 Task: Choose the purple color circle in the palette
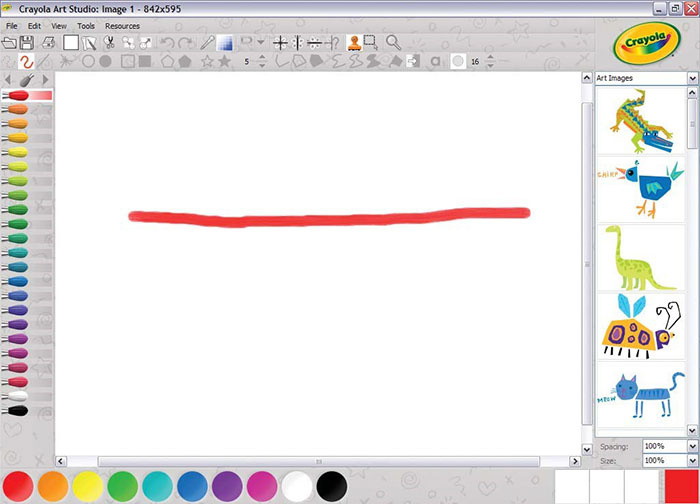(x=227, y=486)
